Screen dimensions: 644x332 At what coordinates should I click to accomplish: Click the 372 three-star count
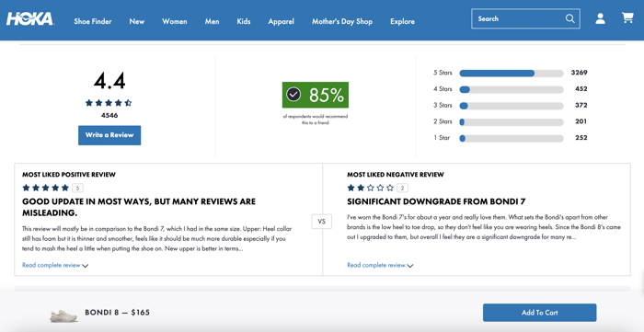click(581, 105)
